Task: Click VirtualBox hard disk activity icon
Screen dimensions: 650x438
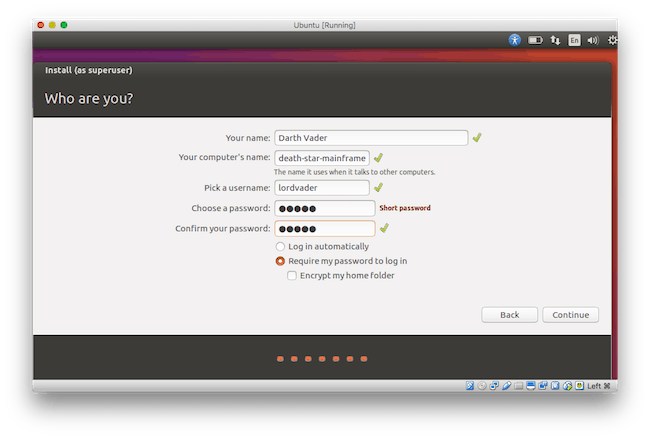Action: coord(470,386)
